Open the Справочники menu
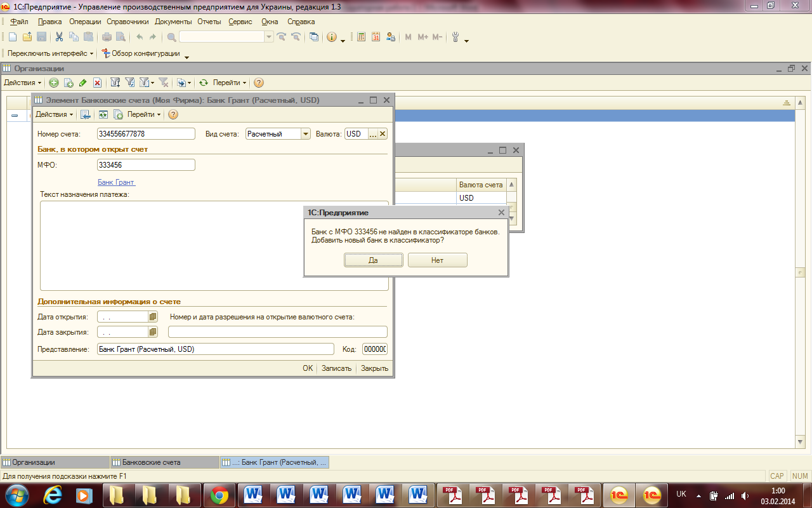The height and width of the screenshot is (508, 812). [128, 22]
